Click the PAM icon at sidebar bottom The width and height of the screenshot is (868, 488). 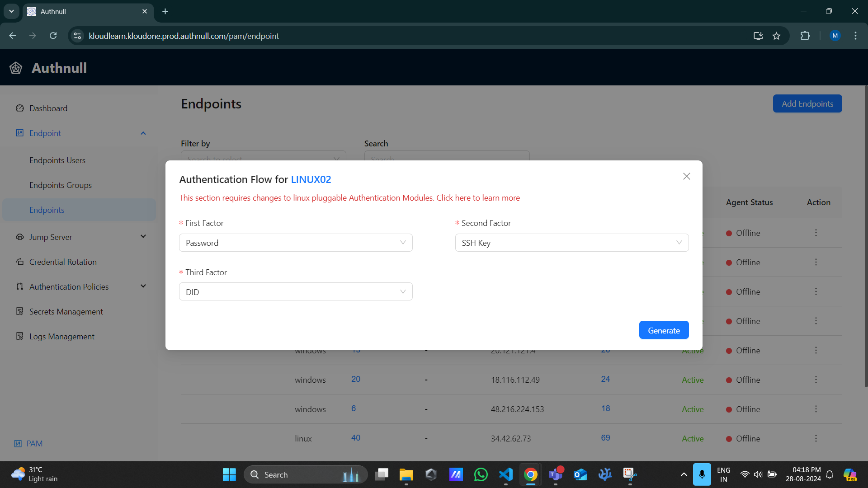[19, 443]
